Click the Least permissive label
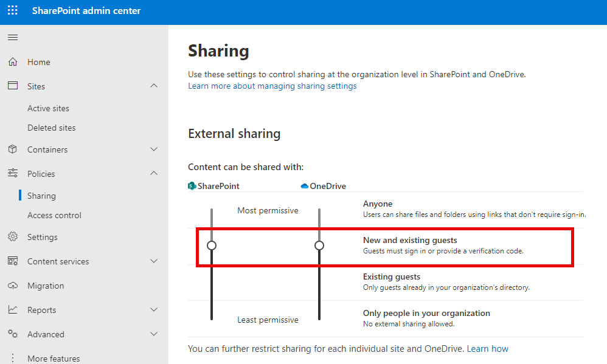 coord(268,320)
